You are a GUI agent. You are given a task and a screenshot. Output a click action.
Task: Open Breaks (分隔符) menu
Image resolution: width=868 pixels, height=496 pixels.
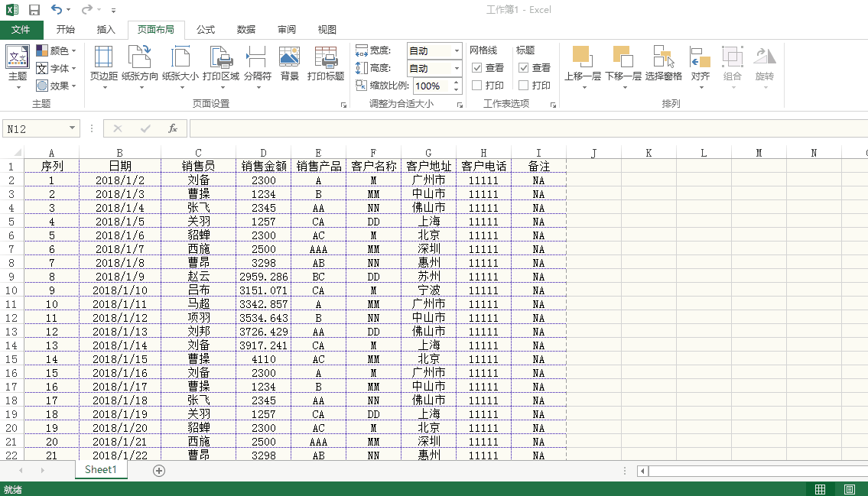[x=258, y=67]
